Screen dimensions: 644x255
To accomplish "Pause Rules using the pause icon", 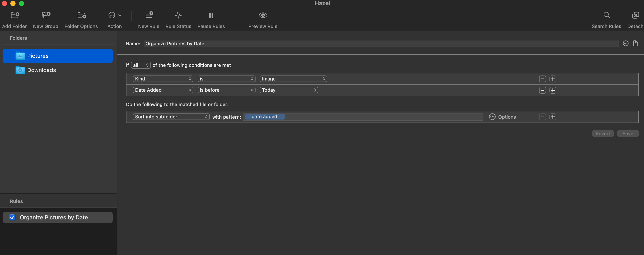I will pyautogui.click(x=211, y=16).
